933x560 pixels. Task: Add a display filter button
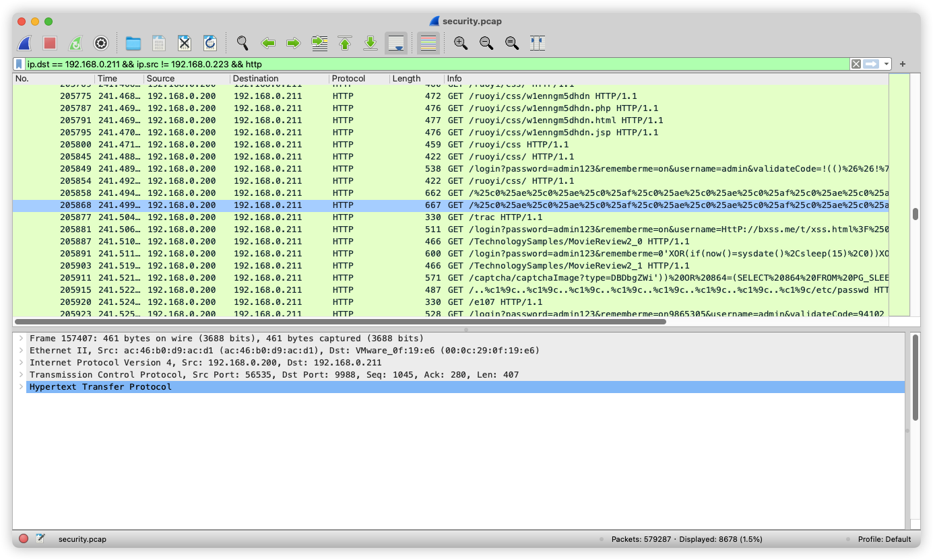point(903,64)
